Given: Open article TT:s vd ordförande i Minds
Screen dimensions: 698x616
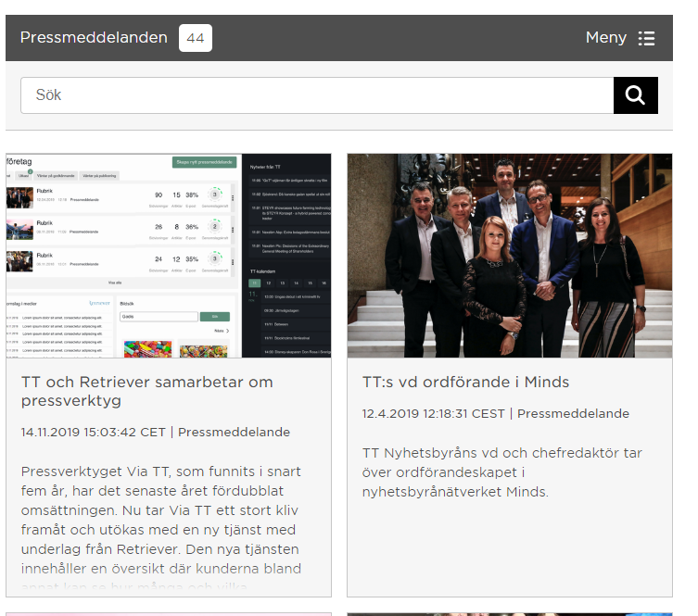Looking at the screenshot, I should 465,382.
